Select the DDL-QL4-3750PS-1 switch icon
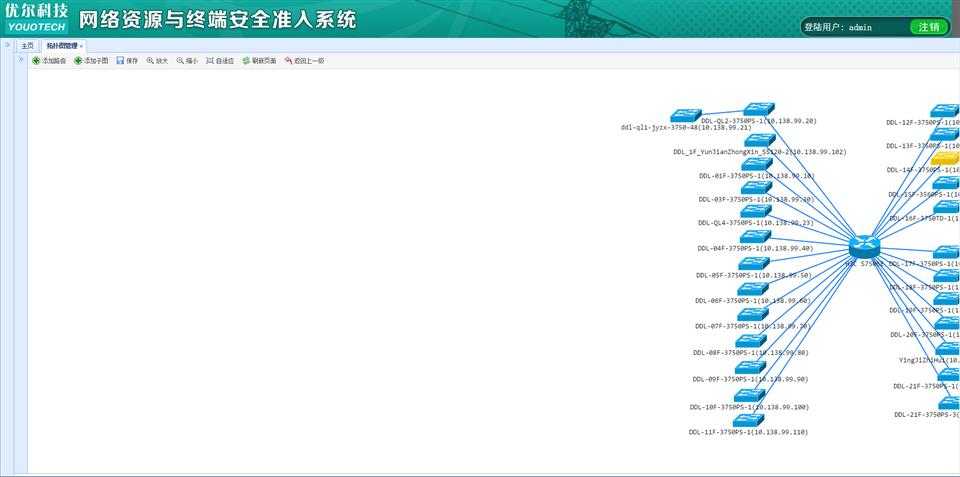This screenshot has width=960, height=477. coord(756,211)
